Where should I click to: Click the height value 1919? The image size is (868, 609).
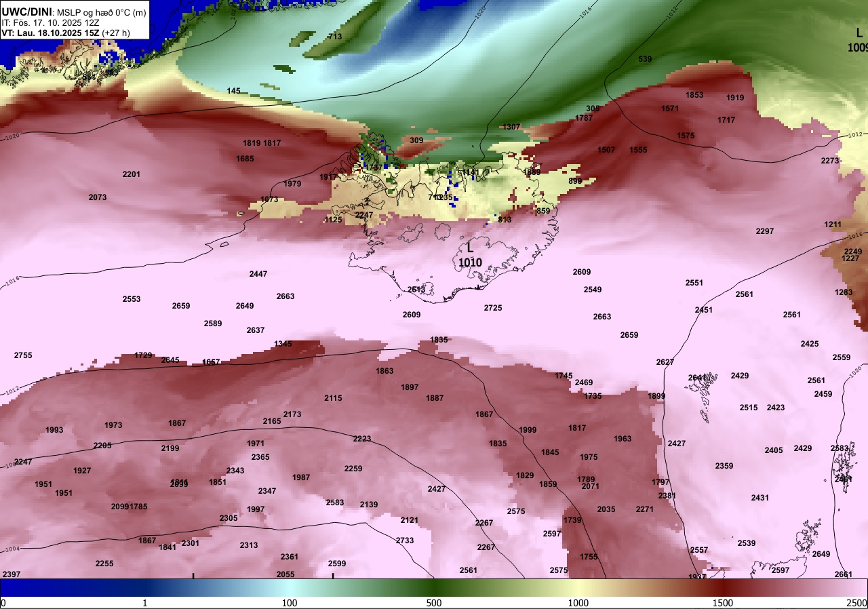pos(735,98)
